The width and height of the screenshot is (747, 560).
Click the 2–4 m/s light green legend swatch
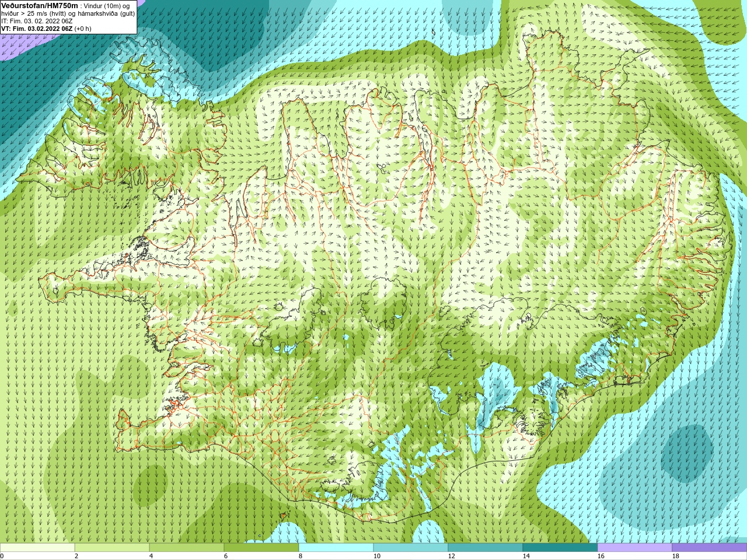point(112,548)
